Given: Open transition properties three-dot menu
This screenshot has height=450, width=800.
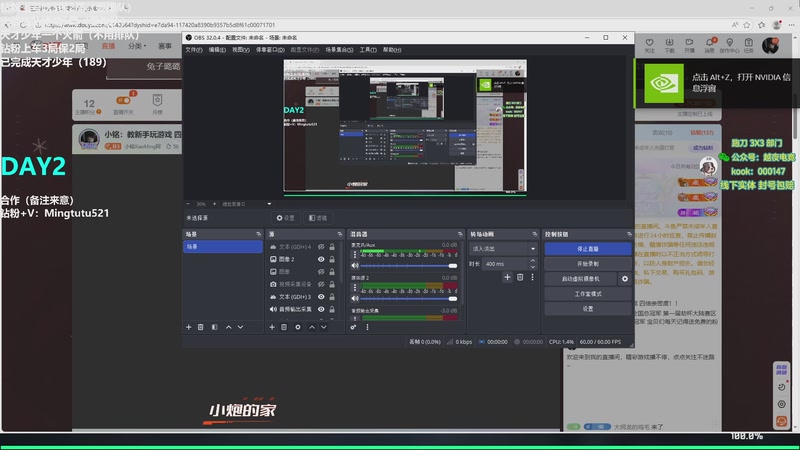Looking at the screenshot, I should click(532, 277).
